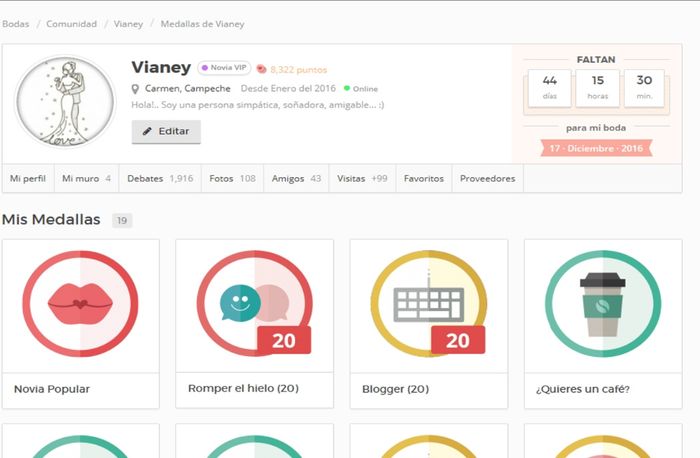700x458 pixels.
Task: Click the 8,322 puntos icon
Action: (262, 69)
